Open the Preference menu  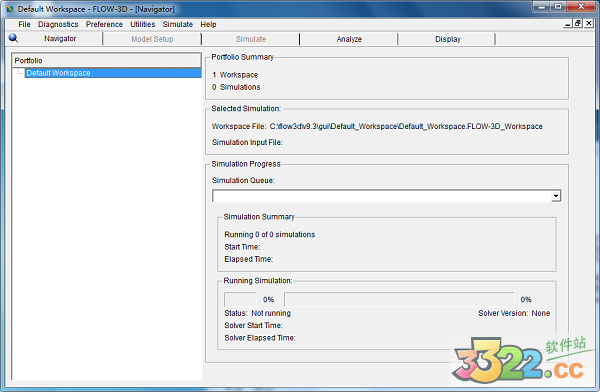(104, 24)
